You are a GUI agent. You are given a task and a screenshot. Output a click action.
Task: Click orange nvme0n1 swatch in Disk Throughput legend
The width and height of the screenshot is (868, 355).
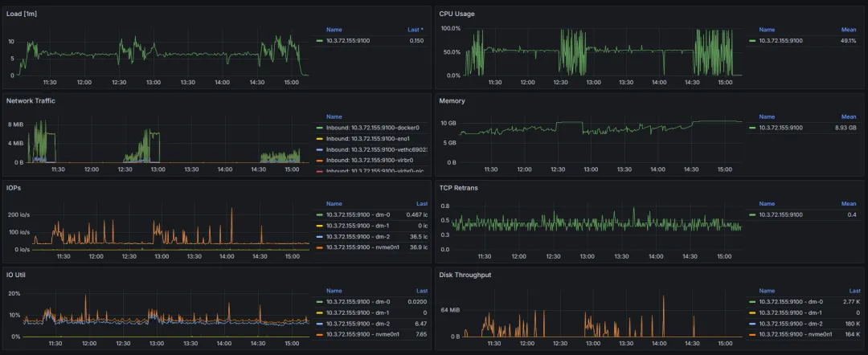pos(752,334)
